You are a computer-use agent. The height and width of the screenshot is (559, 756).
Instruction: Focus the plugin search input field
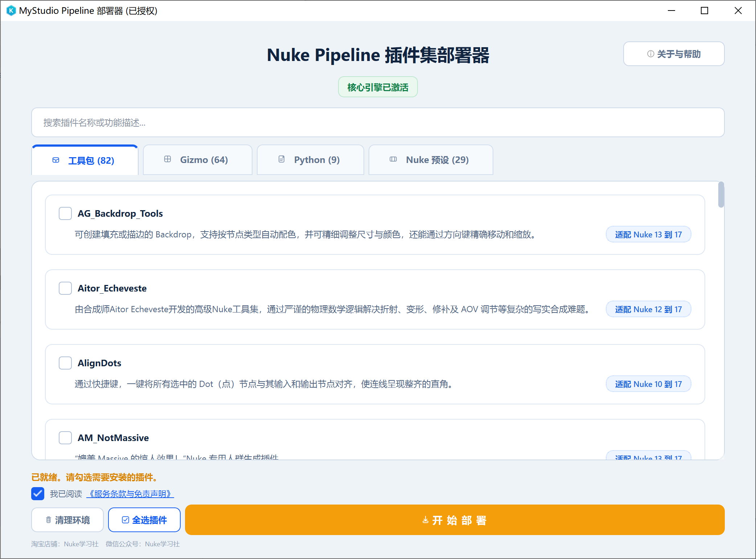pos(378,122)
